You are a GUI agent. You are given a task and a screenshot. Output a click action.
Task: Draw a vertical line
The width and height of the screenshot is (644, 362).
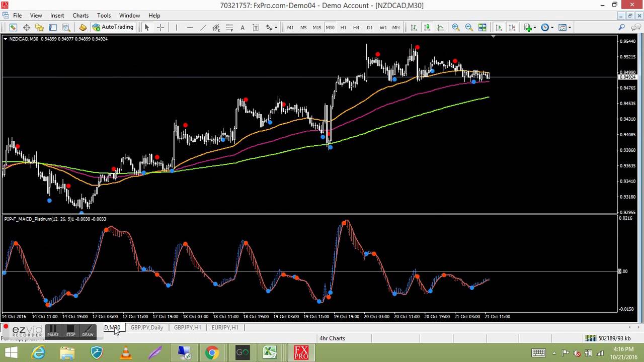click(176, 27)
